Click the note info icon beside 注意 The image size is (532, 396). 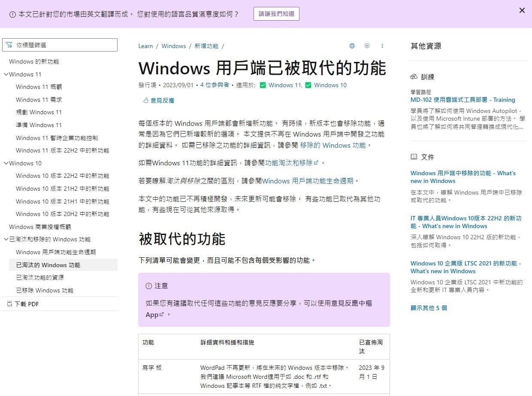[149, 286]
